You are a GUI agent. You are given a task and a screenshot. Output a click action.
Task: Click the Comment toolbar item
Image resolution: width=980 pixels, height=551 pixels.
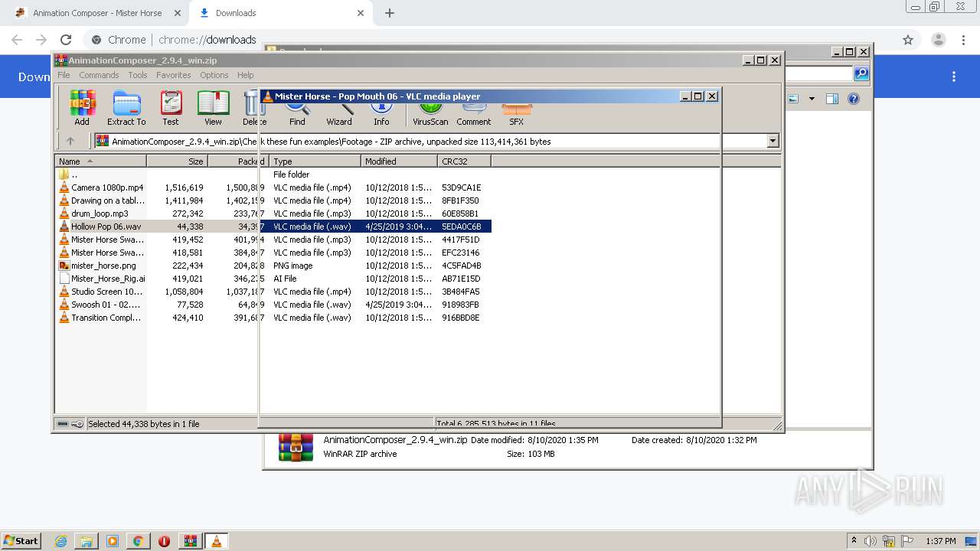click(x=474, y=116)
